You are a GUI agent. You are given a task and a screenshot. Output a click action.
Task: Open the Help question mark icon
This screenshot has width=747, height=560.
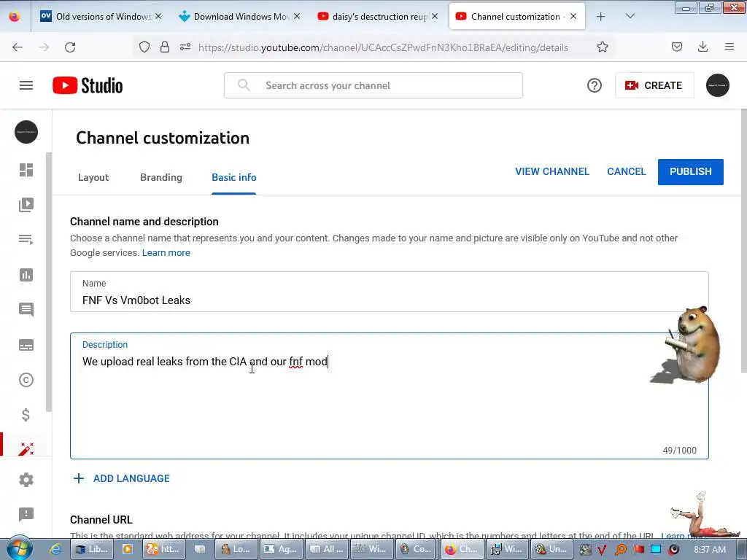pyautogui.click(x=594, y=85)
